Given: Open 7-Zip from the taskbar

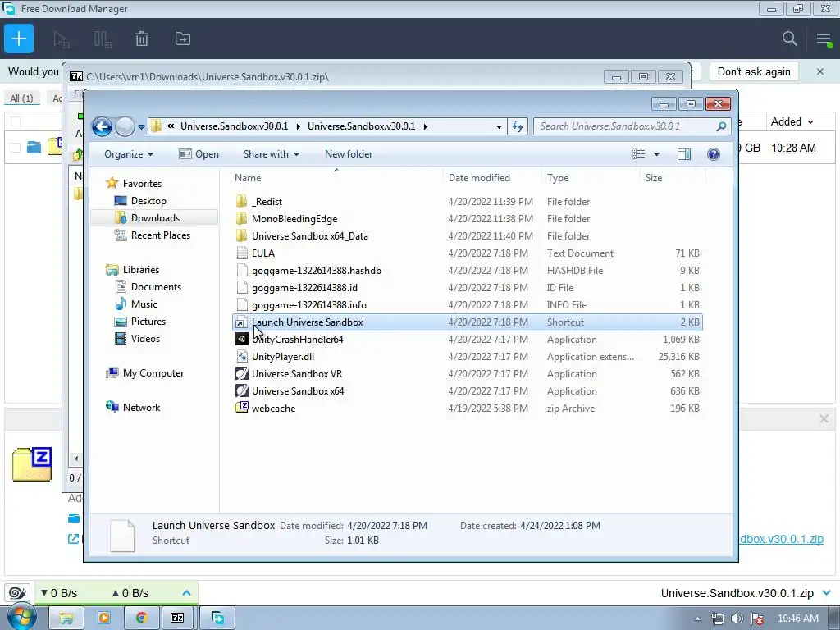Looking at the screenshot, I should (x=177, y=618).
